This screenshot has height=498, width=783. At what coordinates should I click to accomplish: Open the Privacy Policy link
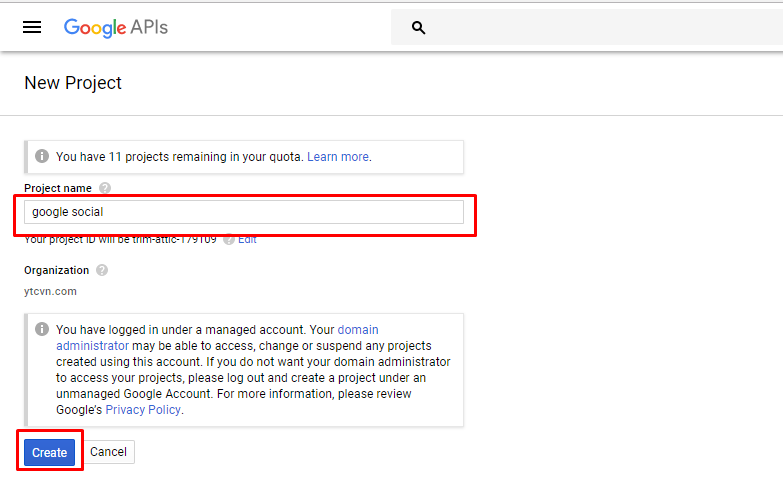coord(143,410)
